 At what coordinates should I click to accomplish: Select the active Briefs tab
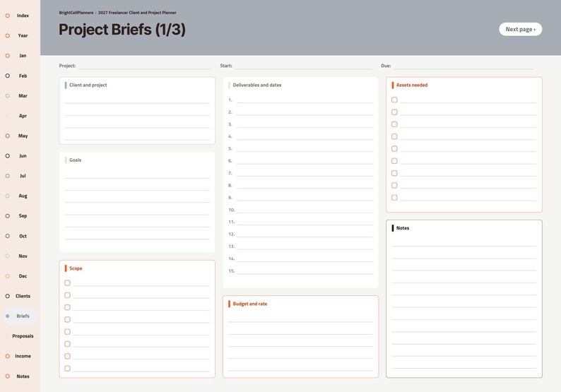(x=20, y=316)
